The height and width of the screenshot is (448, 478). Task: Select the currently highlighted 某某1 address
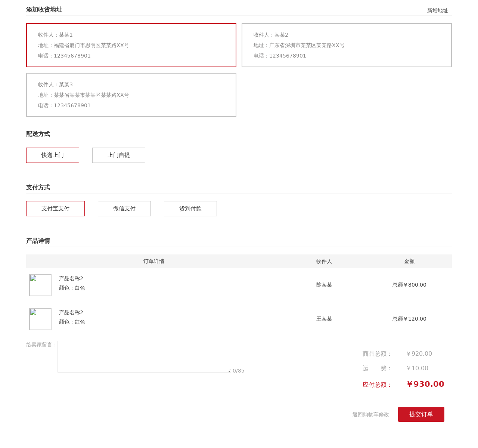click(x=131, y=45)
